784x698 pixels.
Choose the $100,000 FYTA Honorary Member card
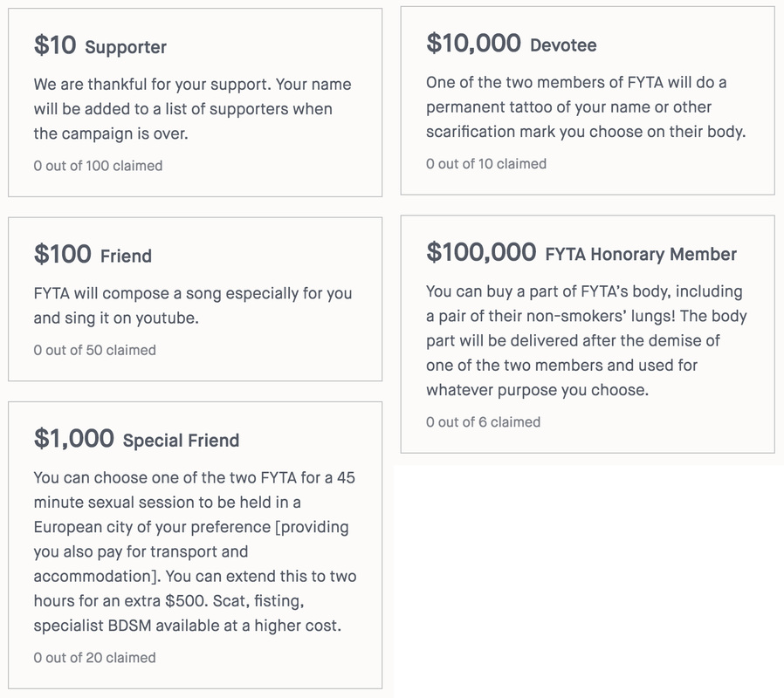click(588, 334)
